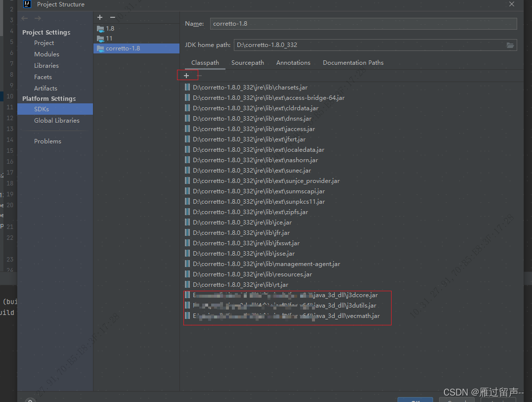532x402 pixels.
Task: Select the sunjce_provider.jar entry
Action: pyautogui.click(x=352, y=181)
